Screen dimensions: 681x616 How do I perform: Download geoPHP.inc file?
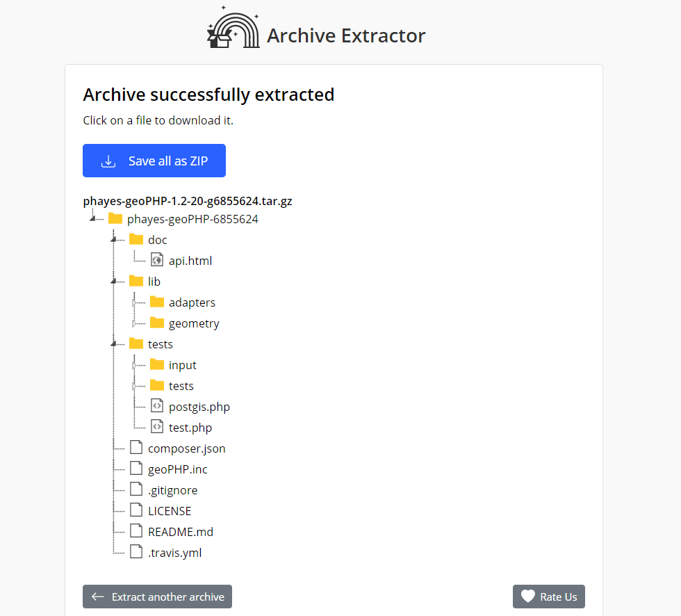[177, 469]
